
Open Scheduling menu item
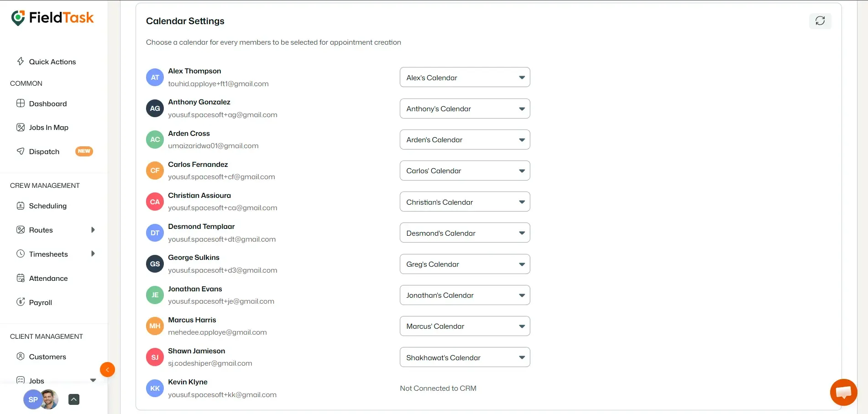point(48,206)
